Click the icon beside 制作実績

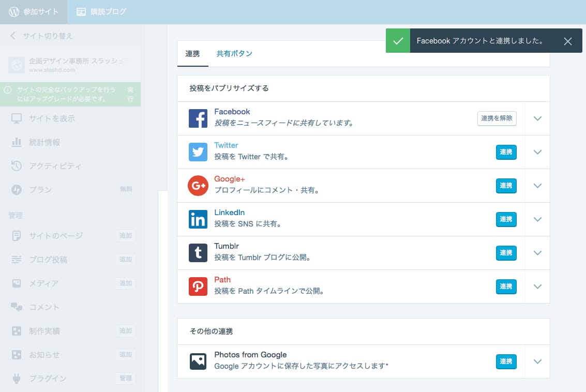click(x=17, y=330)
